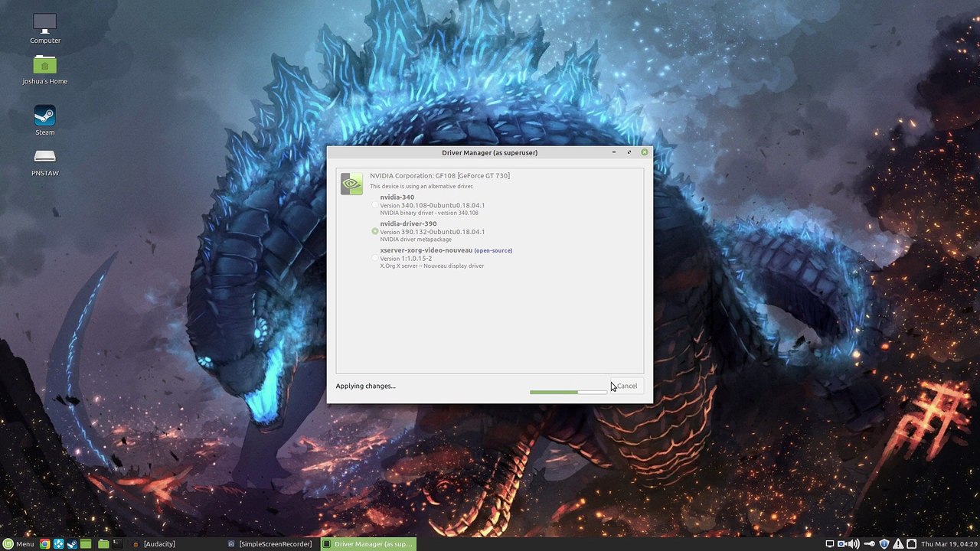Launch Kodi from the panel launcher
This screenshot has height=551, width=980.
(x=58, y=544)
